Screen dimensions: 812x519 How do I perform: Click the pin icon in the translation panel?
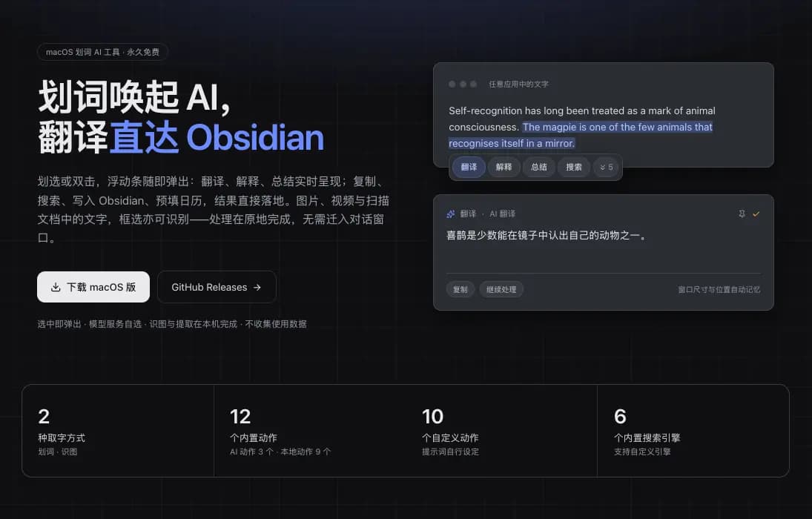click(742, 214)
